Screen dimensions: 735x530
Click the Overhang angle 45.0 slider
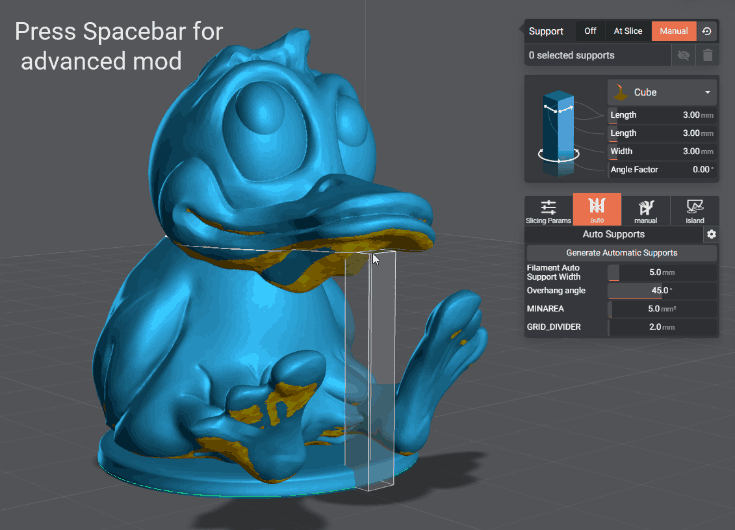tap(662, 291)
